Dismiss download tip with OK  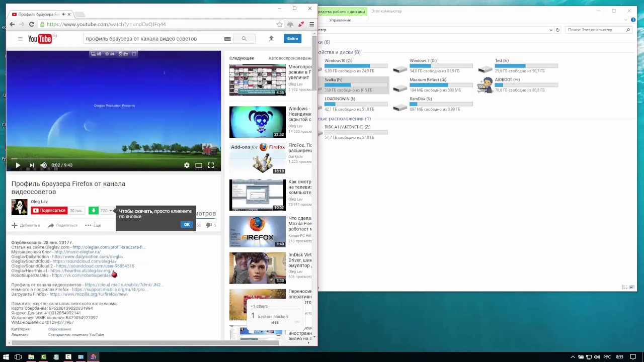(x=187, y=225)
